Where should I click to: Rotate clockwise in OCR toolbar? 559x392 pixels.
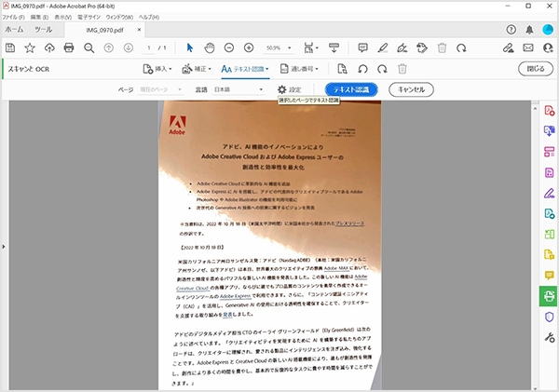[382, 69]
